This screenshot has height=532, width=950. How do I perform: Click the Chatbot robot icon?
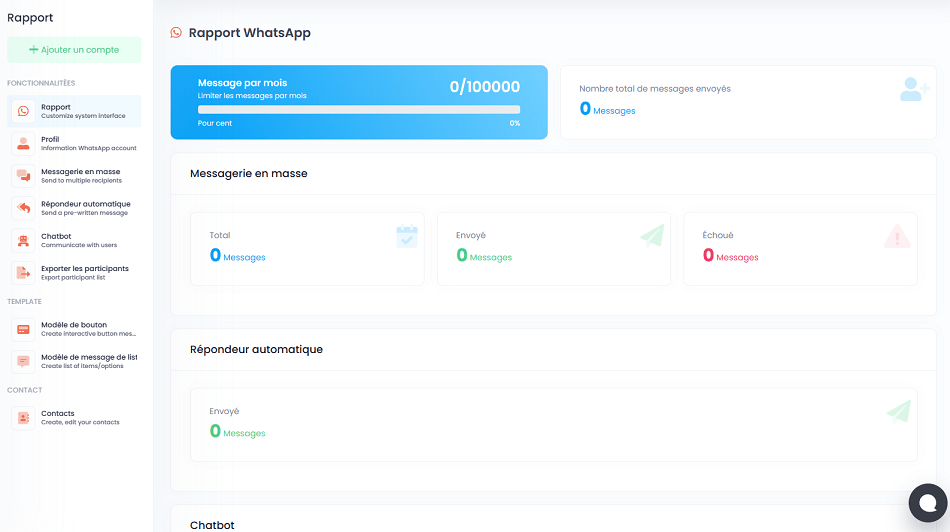point(23,241)
